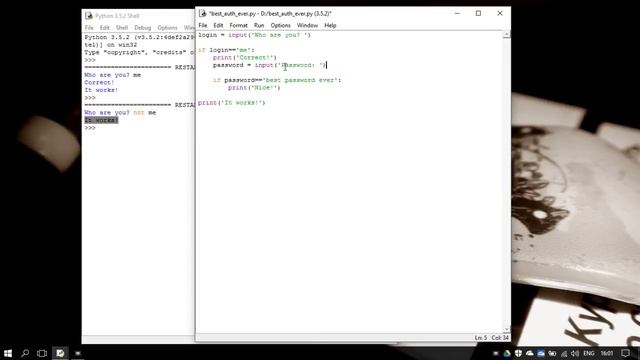
Task: Open network status tray icon
Action: tap(564, 353)
